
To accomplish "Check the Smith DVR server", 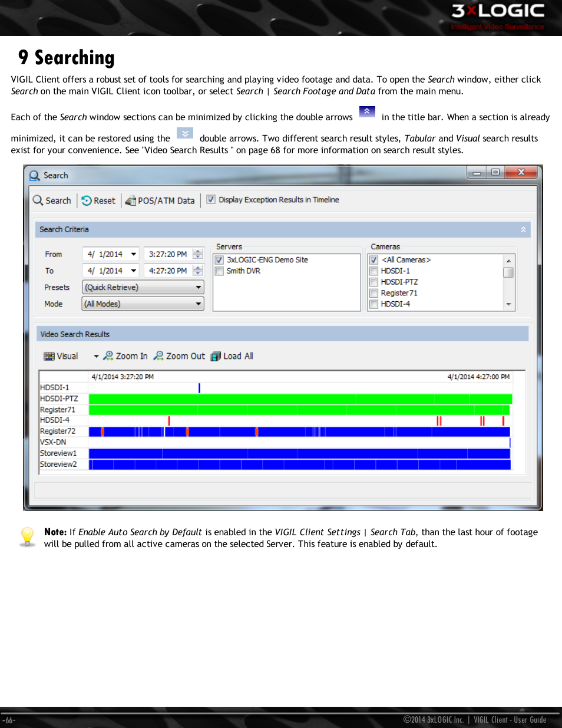I will click(219, 271).
